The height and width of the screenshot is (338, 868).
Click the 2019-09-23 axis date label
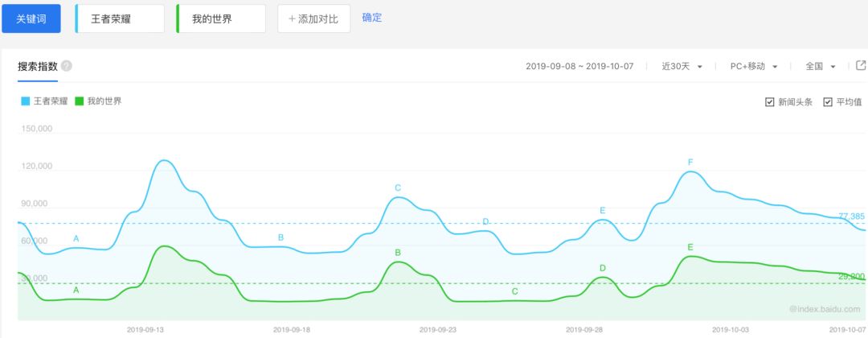click(438, 330)
